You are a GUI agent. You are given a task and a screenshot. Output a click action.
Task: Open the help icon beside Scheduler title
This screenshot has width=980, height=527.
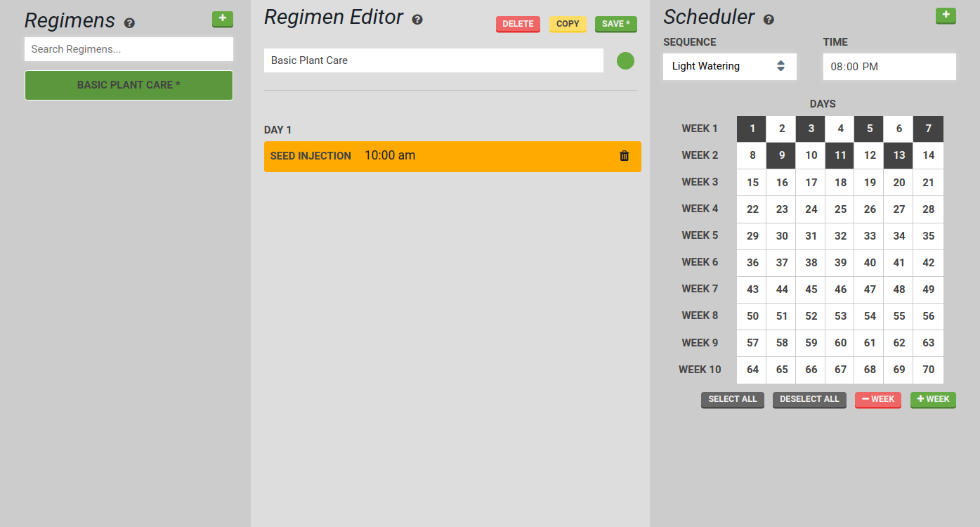(769, 20)
